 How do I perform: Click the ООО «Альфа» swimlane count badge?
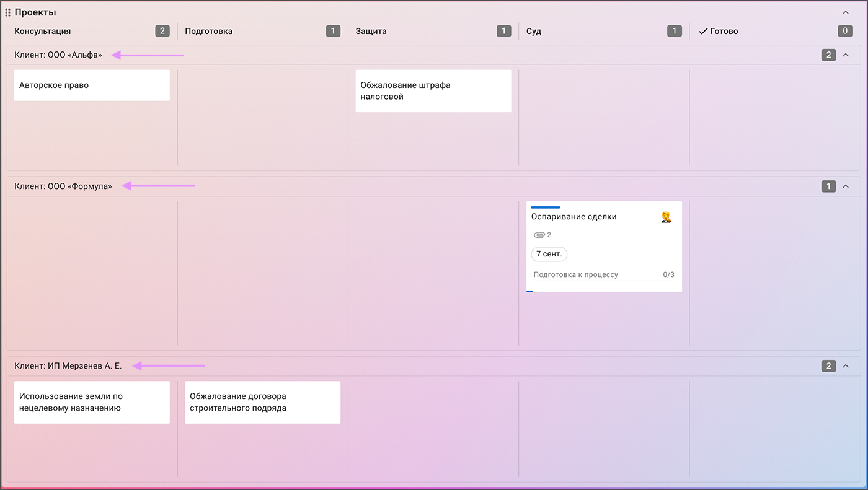[x=828, y=55]
